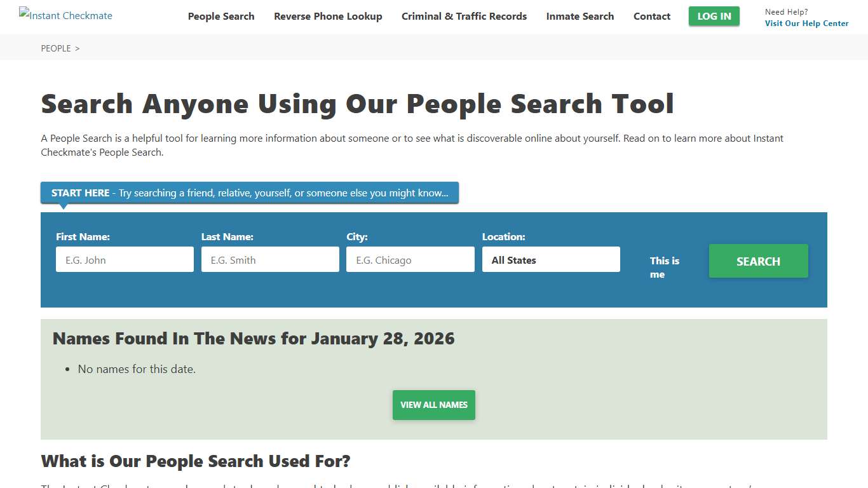Screen dimensions: 868x488
Task: Open the PEOPLE breadcrumb link
Action: (55, 48)
